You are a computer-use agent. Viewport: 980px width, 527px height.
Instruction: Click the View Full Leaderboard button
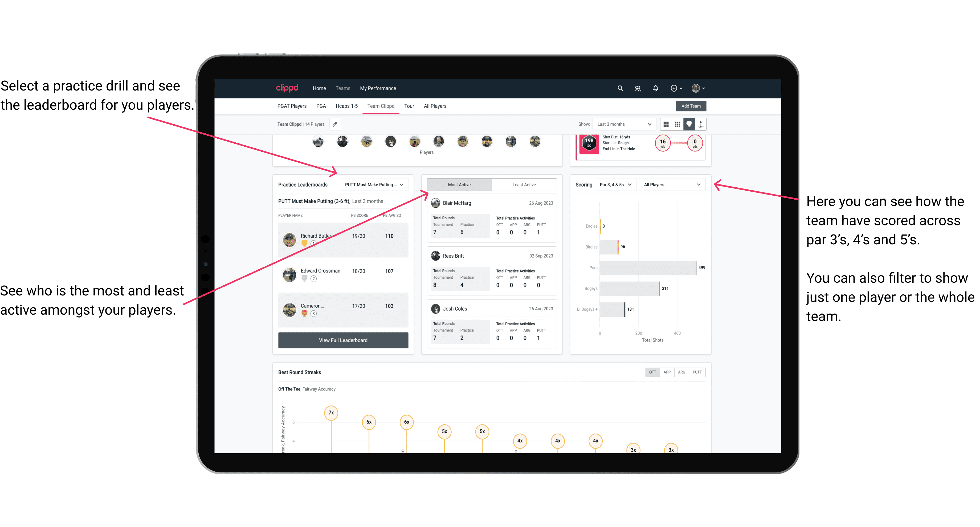[x=343, y=340]
